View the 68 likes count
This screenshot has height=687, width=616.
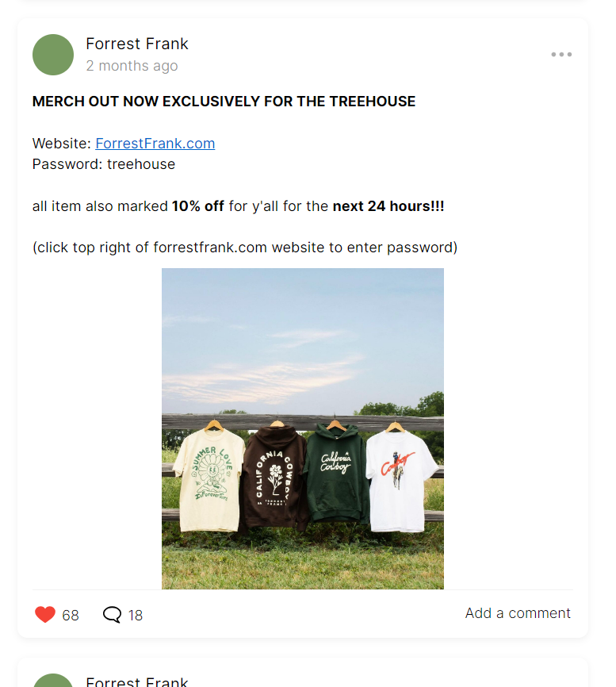point(71,615)
